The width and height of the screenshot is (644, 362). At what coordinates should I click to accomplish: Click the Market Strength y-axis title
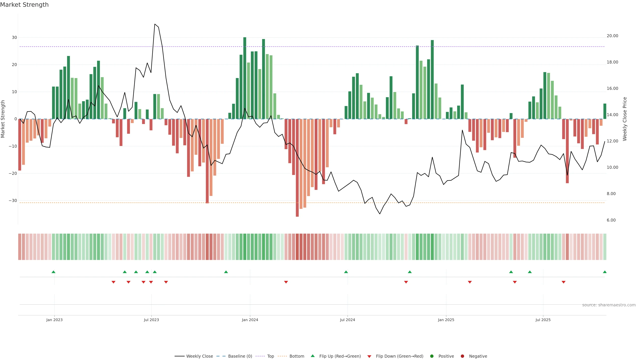coord(3,119)
